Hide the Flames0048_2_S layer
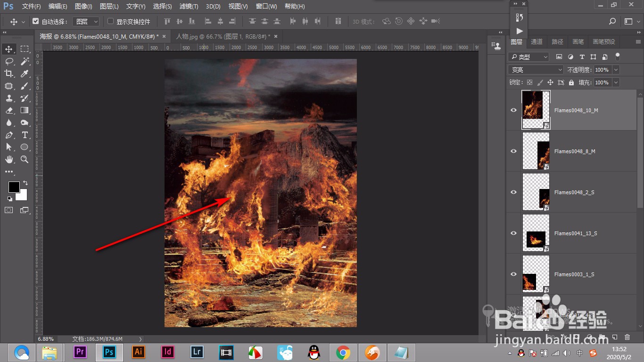644x362 pixels. pyautogui.click(x=514, y=192)
